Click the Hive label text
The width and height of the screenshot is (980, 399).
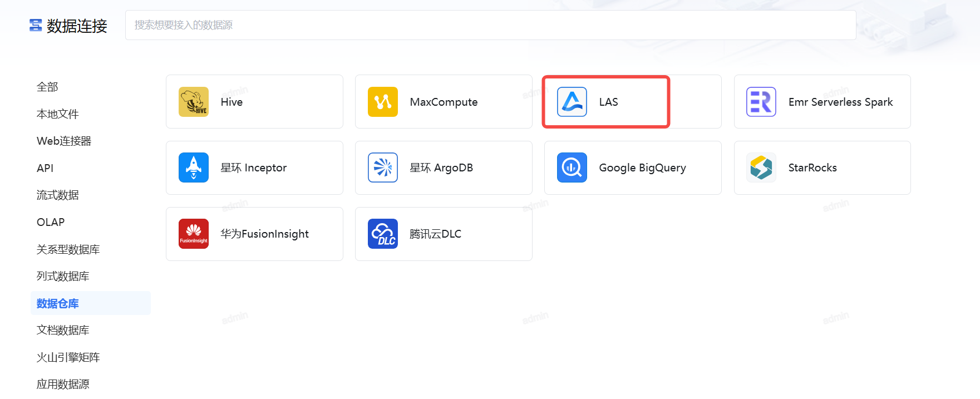pyautogui.click(x=232, y=102)
